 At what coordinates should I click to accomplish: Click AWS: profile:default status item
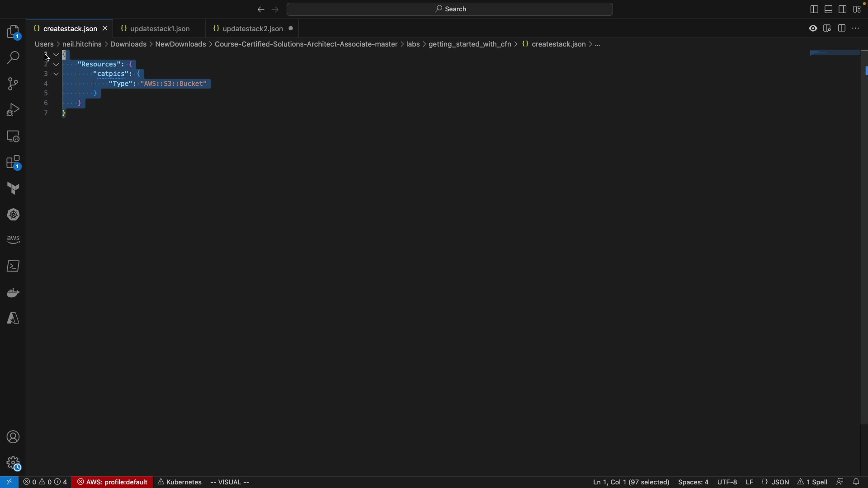(113, 482)
